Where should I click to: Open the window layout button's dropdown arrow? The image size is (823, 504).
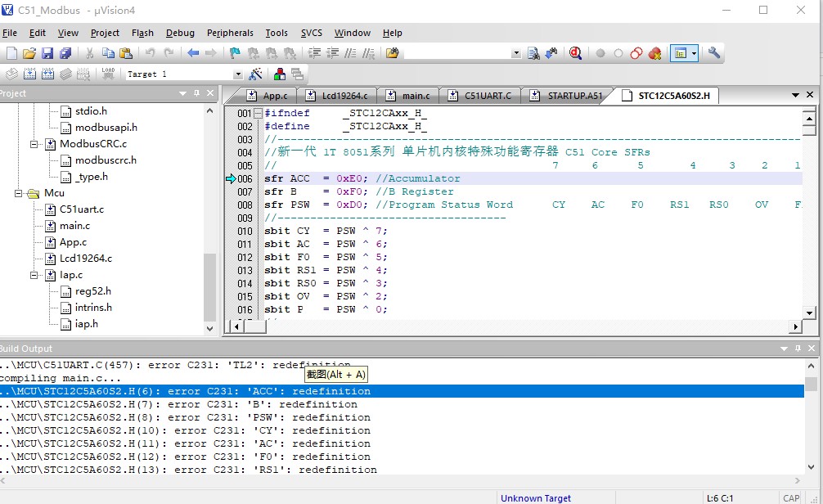[x=694, y=53]
